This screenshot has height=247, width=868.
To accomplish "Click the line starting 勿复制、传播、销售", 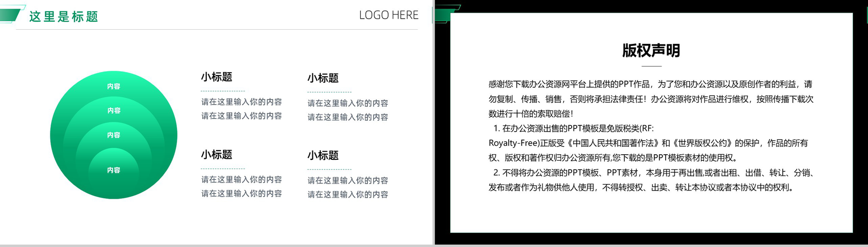I will tap(651, 99).
